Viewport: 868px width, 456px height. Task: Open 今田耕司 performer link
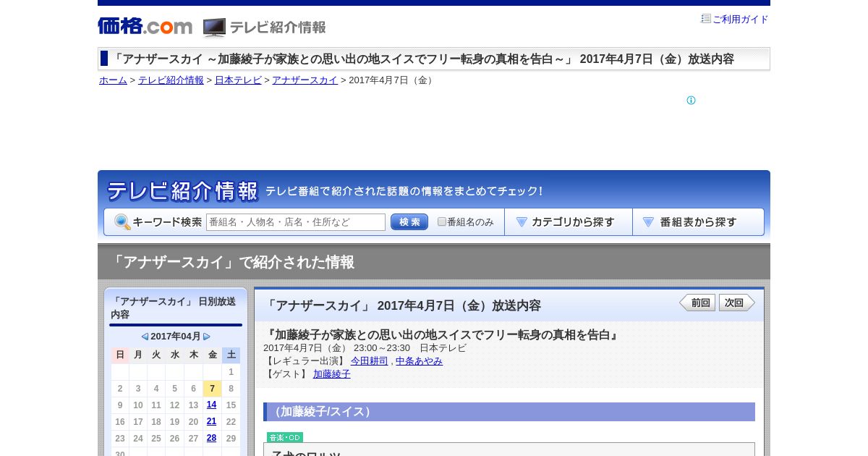[x=370, y=361]
